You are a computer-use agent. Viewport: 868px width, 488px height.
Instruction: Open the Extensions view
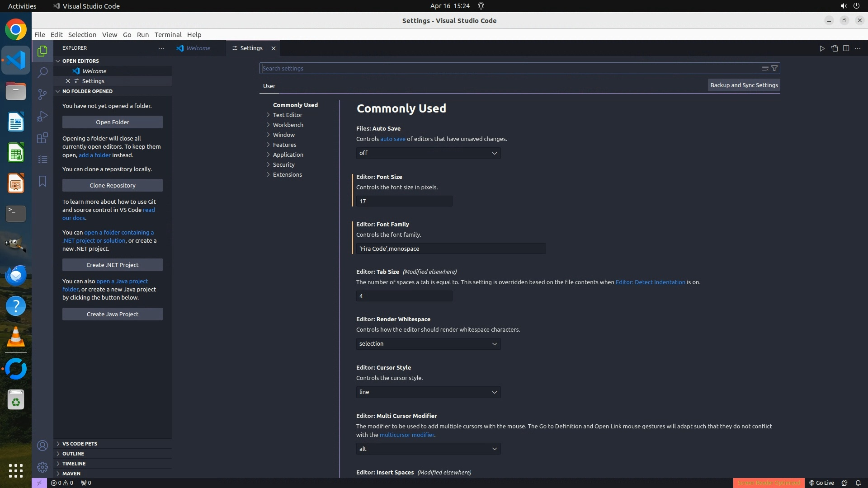(x=42, y=138)
